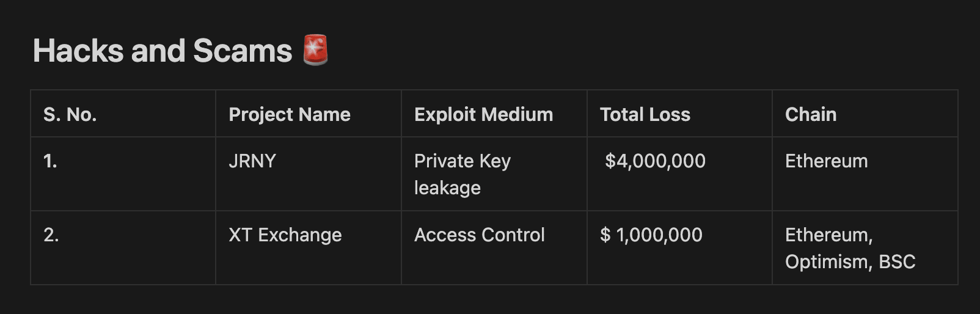
Task: Click the Project Name column header
Action: pyautogui.click(x=309, y=114)
